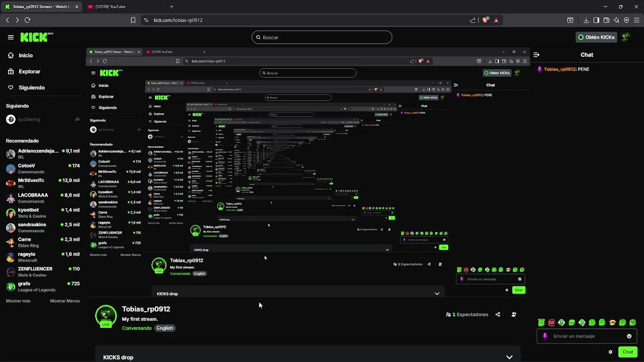Select the red angry emote
This screenshot has height=362, width=644.
[551, 322]
